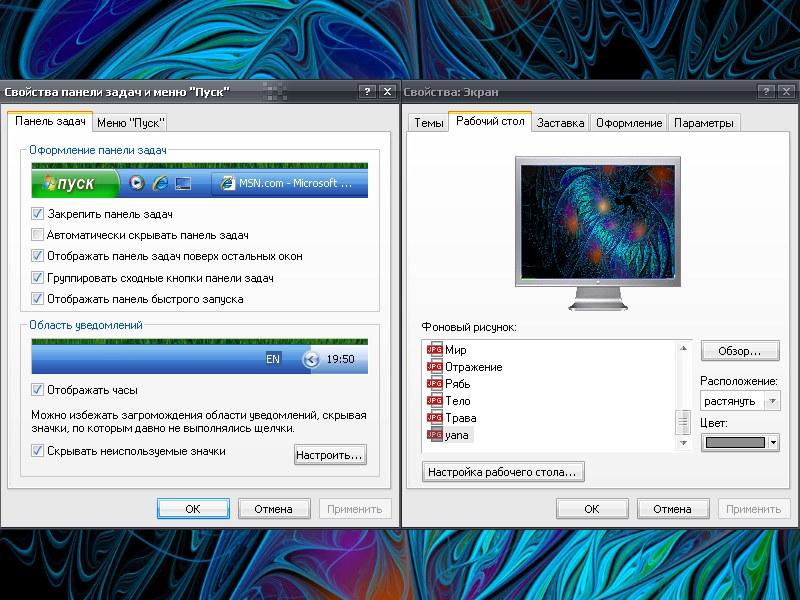The width and height of the screenshot is (800, 600).
Task: Select Трава wallpaper in the list
Action: coord(461,418)
